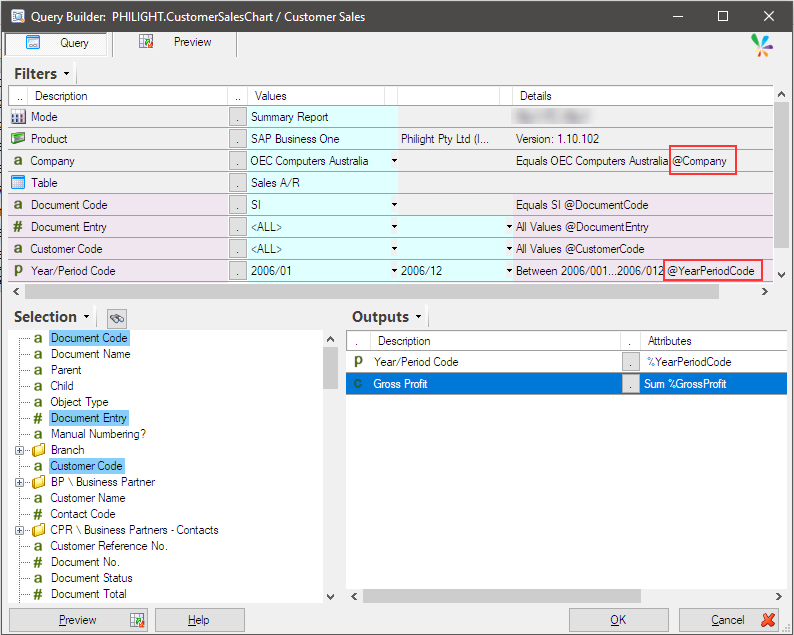Open the Customer Code first value dropdown
794x635 pixels.
(394, 249)
